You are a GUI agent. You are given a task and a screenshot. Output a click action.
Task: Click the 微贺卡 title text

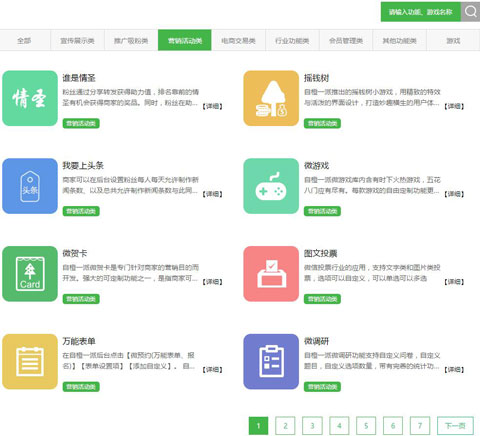pos(75,253)
